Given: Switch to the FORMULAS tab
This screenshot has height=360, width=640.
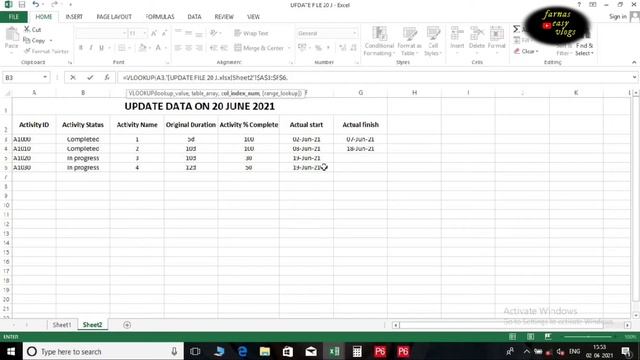Looking at the screenshot, I should tap(160, 17).
